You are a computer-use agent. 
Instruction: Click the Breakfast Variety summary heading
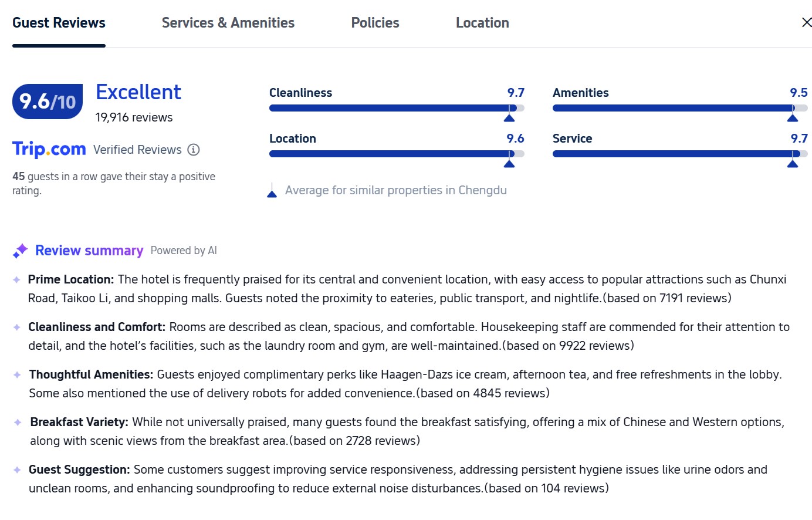coord(79,422)
